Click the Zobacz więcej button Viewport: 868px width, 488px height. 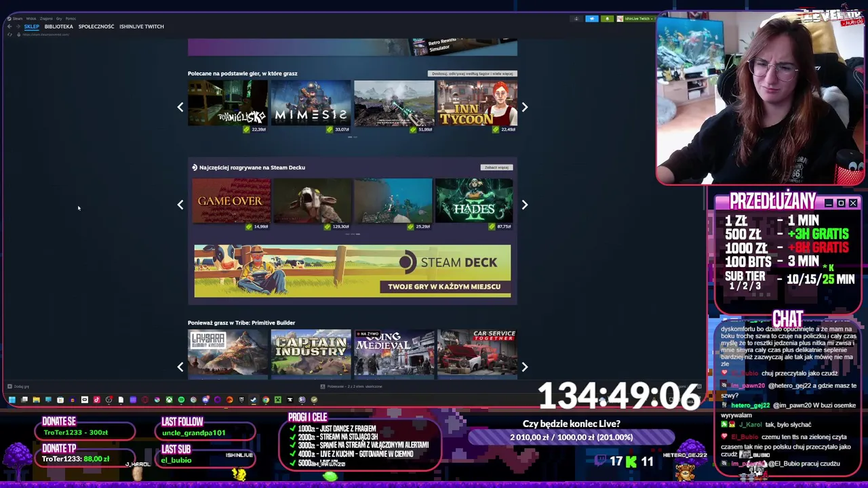[x=496, y=167]
